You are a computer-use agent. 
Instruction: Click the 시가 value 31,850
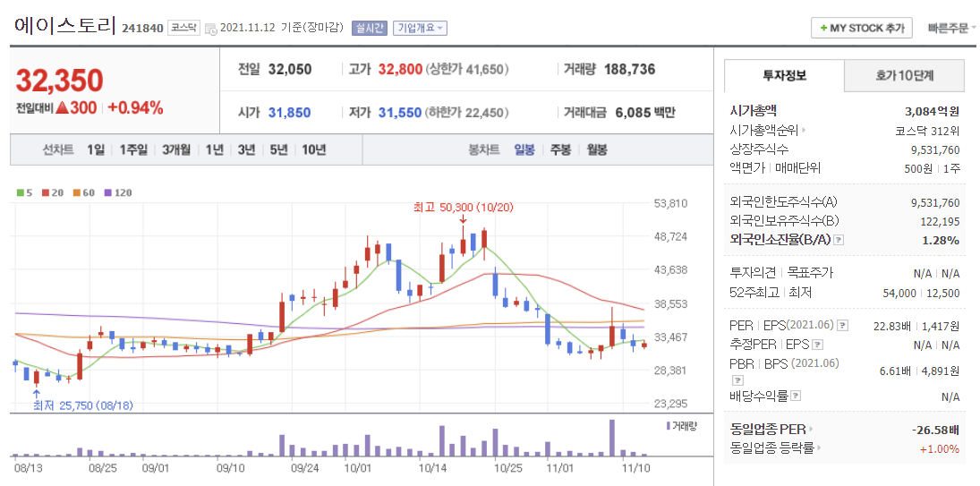pos(289,113)
